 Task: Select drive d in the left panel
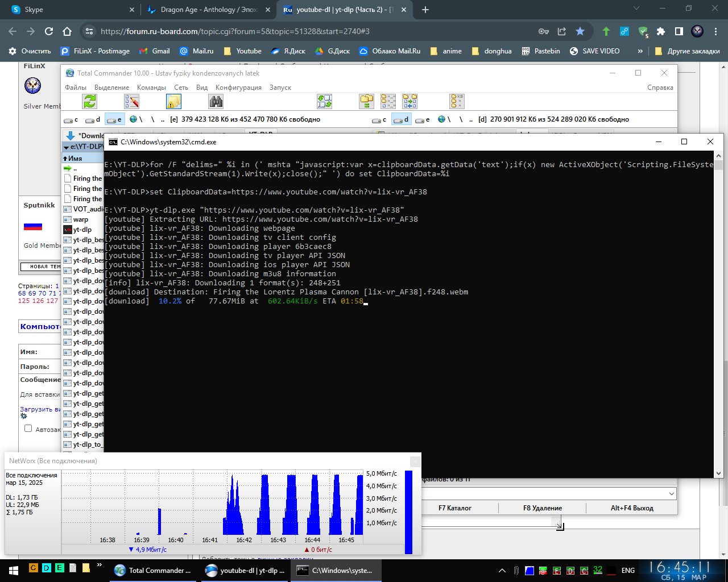click(93, 119)
